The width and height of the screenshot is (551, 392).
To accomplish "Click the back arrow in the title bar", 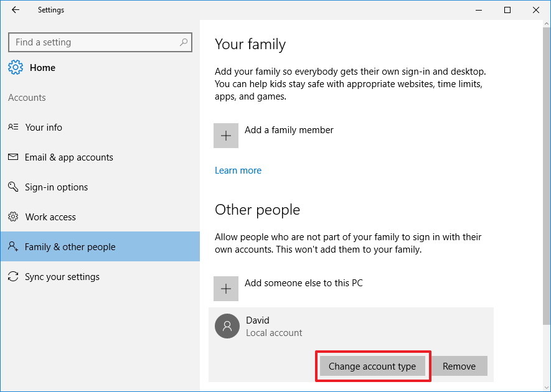I will [x=16, y=10].
